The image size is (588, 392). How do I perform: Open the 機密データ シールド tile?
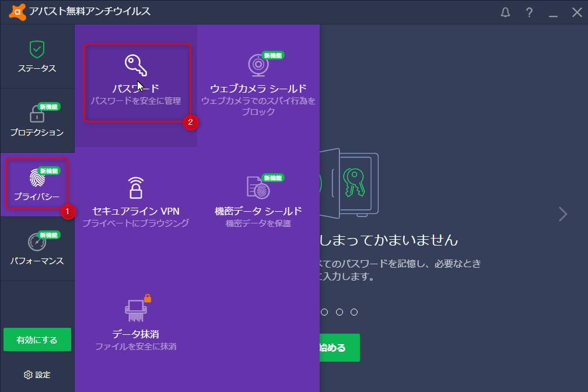pyautogui.click(x=258, y=208)
